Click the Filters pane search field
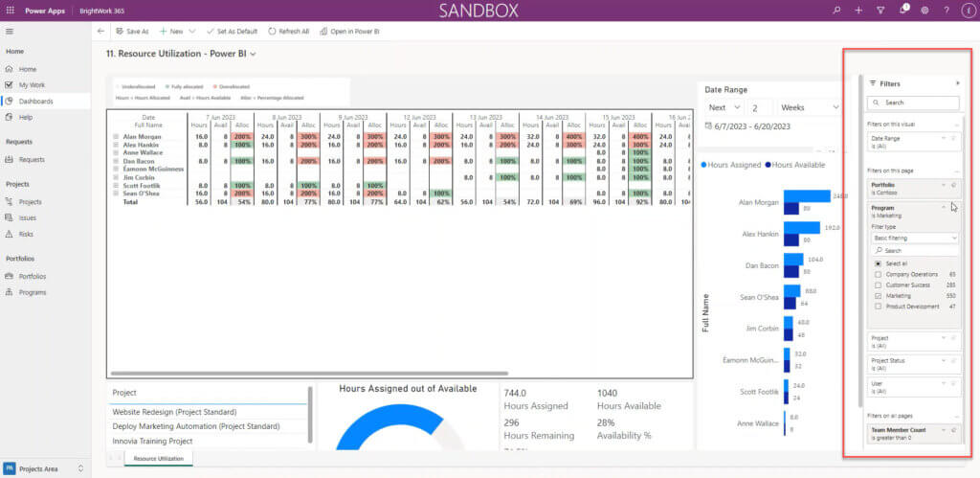Viewport: 980px width, 478px height. point(913,102)
